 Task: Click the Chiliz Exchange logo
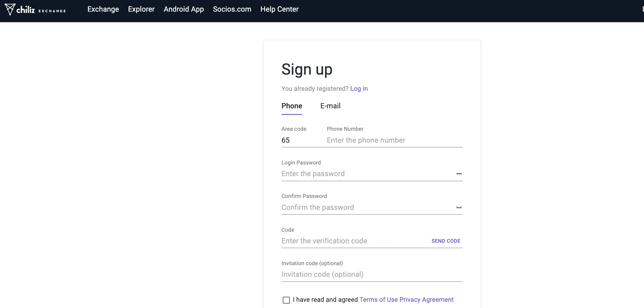point(35,10)
